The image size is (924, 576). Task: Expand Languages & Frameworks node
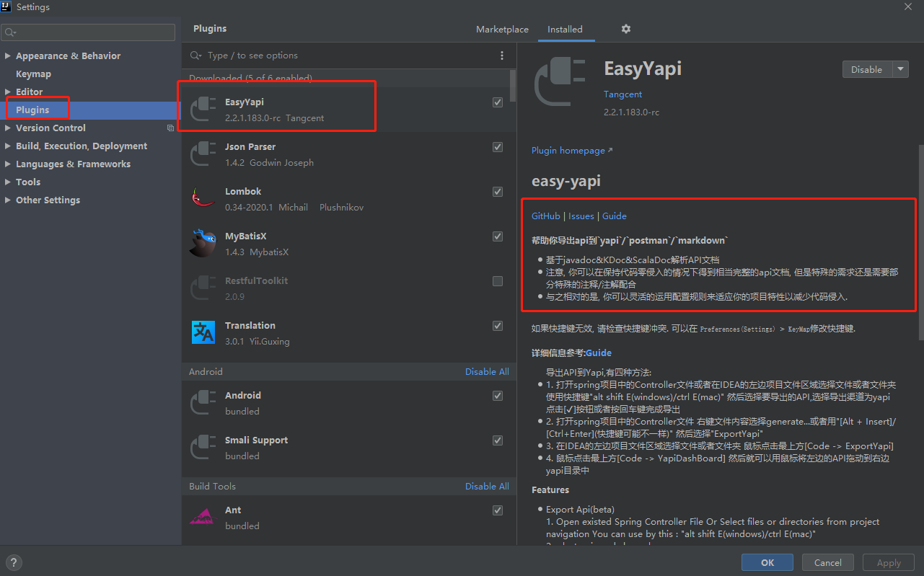pos(8,164)
